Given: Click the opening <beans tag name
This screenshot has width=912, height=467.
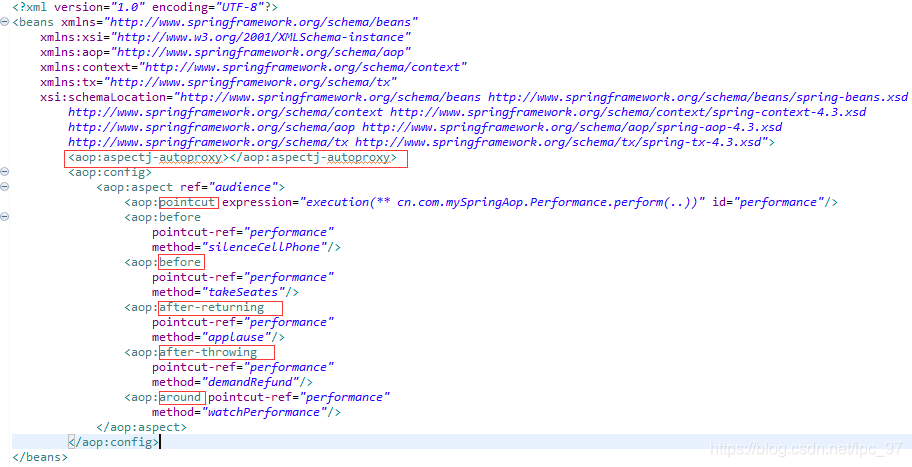Looking at the screenshot, I should pyautogui.click(x=33, y=23).
